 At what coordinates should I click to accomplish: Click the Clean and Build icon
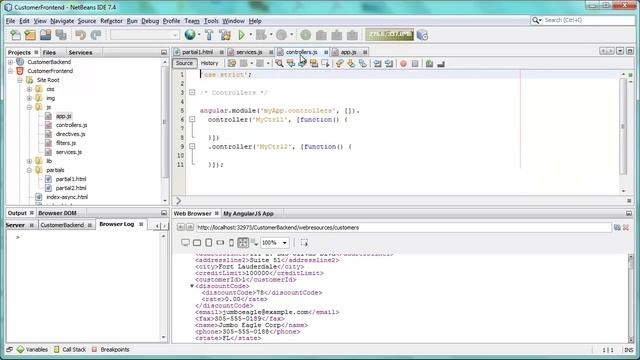225,35
